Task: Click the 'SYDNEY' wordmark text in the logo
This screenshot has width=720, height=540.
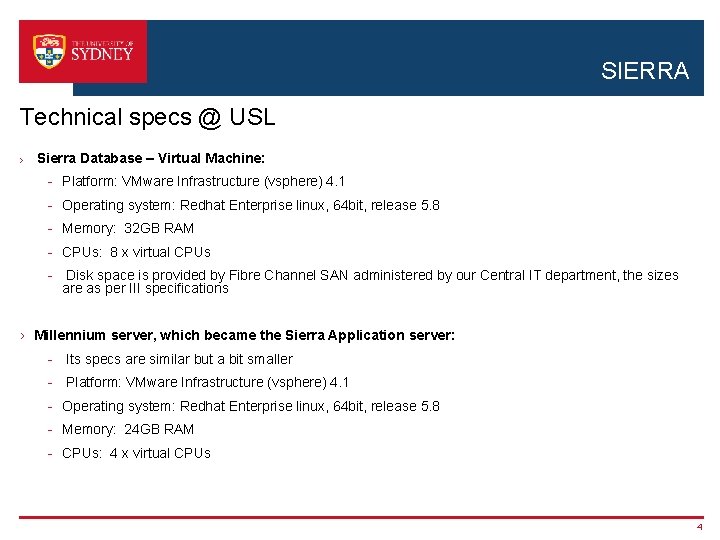Action: point(102,54)
